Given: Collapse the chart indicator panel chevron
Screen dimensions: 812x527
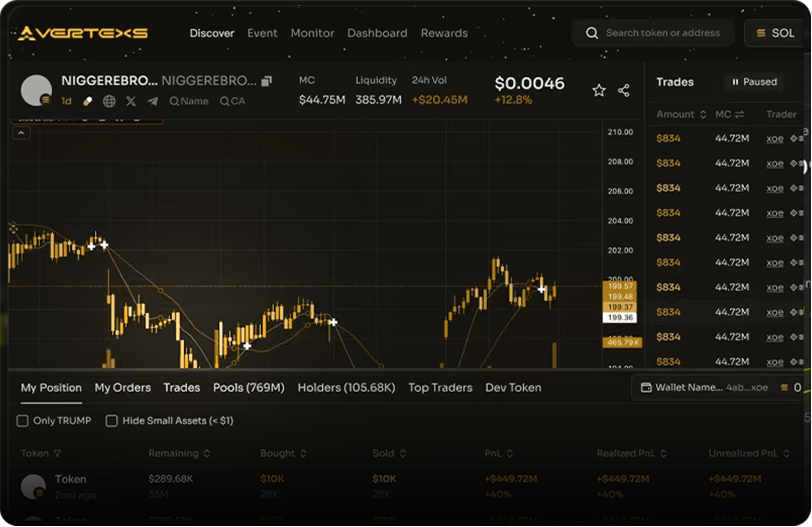Looking at the screenshot, I should click(x=21, y=133).
